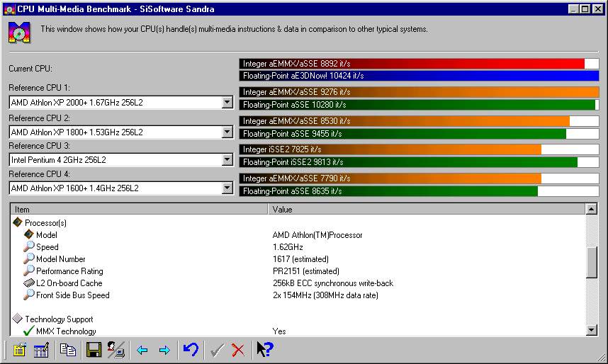608x364 pixels.
Task: Click Integer iSSE2 7825 it/s bar
Action: coord(420,149)
